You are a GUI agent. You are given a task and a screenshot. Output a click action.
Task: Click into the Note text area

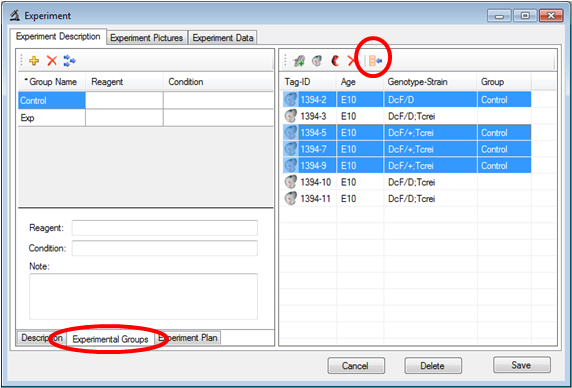point(143,296)
